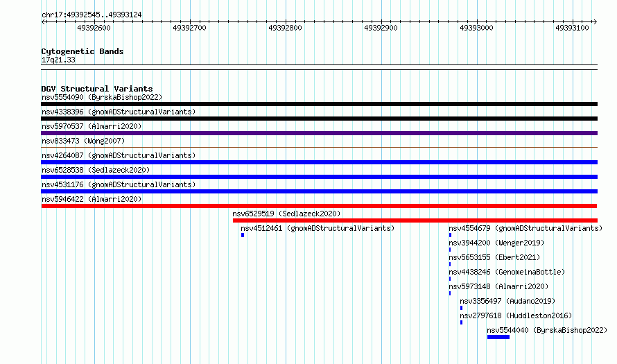This screenshot has width=617, height=364.
Task: Select the black bar under nsv4338396
Action: point(319,119)
